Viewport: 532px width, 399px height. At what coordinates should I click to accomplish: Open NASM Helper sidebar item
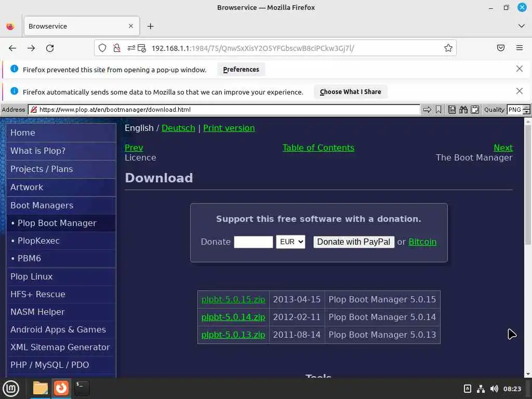[x=61, y=312]
